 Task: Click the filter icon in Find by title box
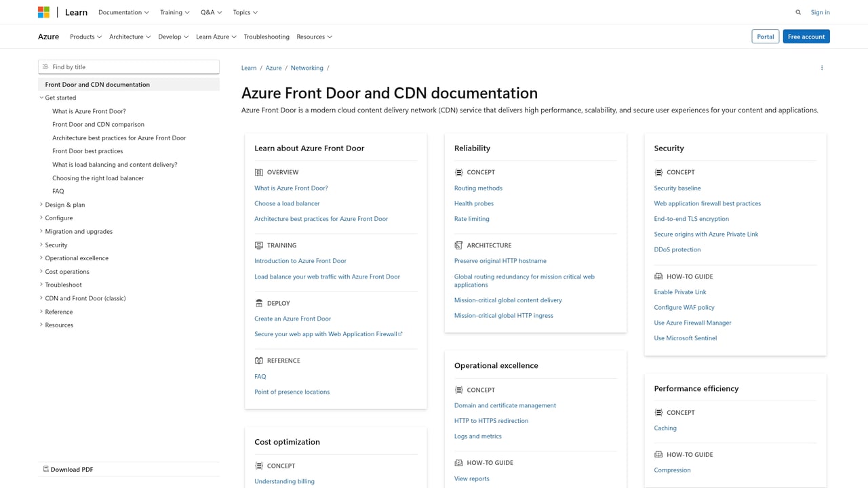45,66
